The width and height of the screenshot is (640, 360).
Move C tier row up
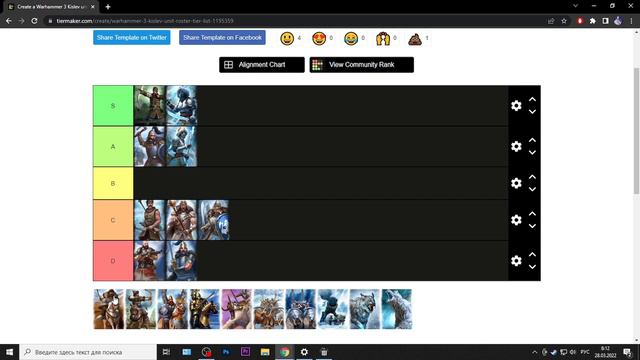coord(532,213)
